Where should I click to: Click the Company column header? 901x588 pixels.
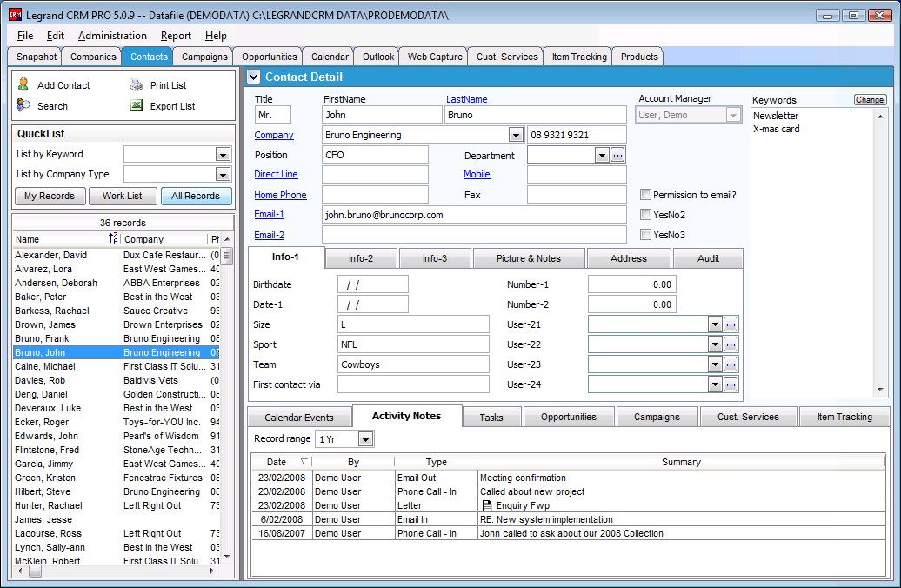coord(164,239)
